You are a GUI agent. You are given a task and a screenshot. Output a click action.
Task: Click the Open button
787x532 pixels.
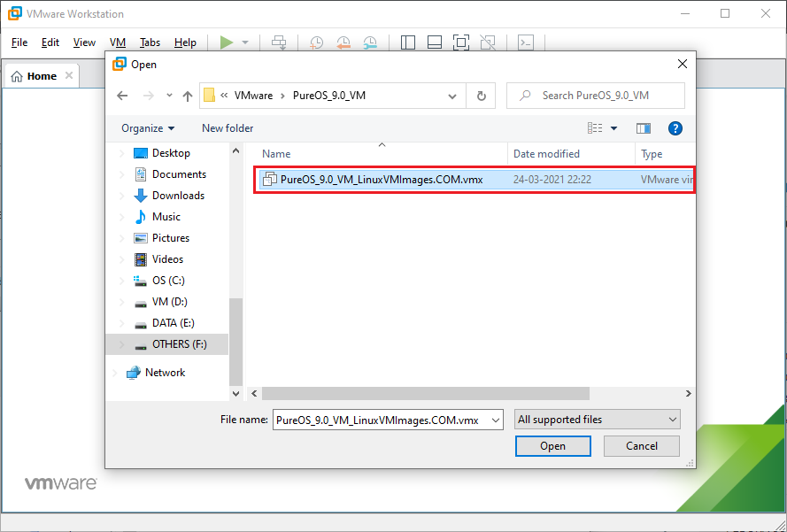pos(552,446)
